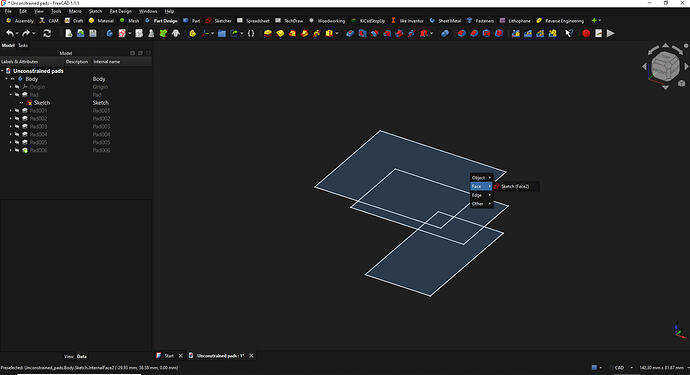Image resolution: width=690 pixels, height=375 pixels.
Task: Pick Sketch (Face2) submenu entry
Action: [x=516, y=187]
